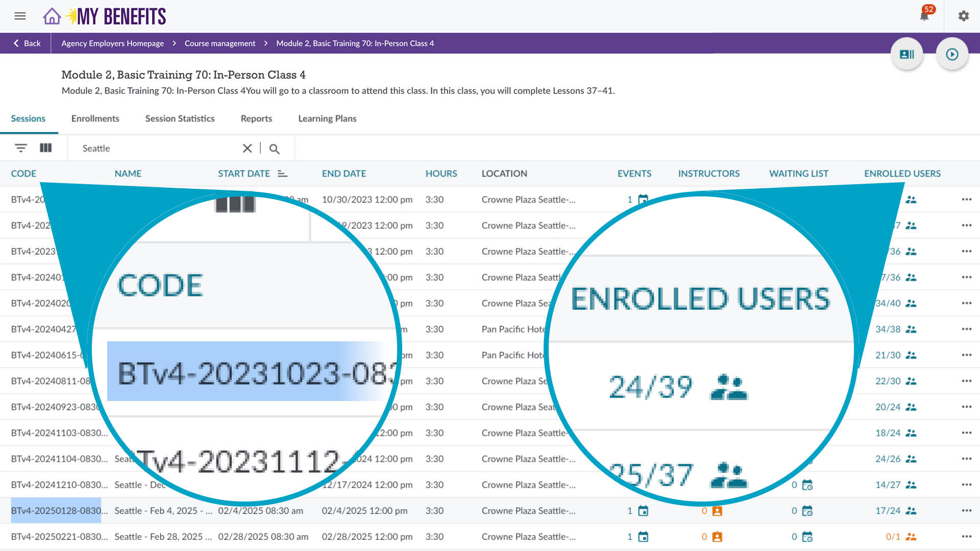Click the event calendar icon on Feb 4 session
This screenshot has height=551, width=980.
click(643, 510)
